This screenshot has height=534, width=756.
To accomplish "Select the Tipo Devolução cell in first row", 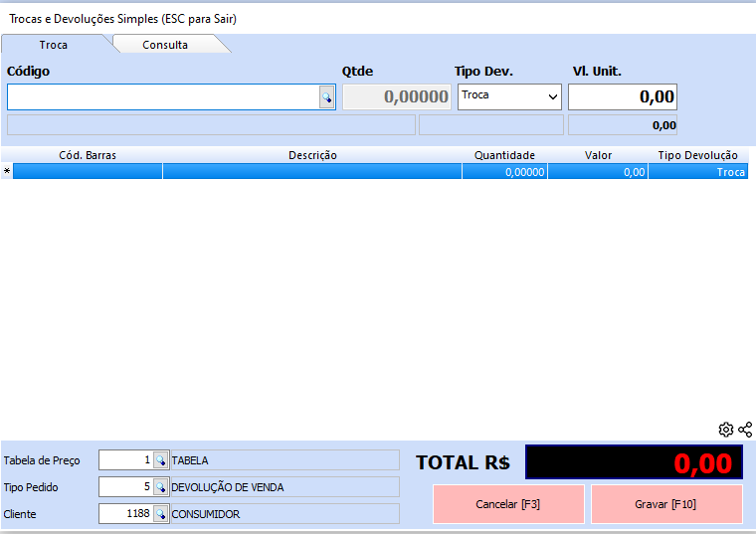I will pyautogui.click(x=697, y=172).
